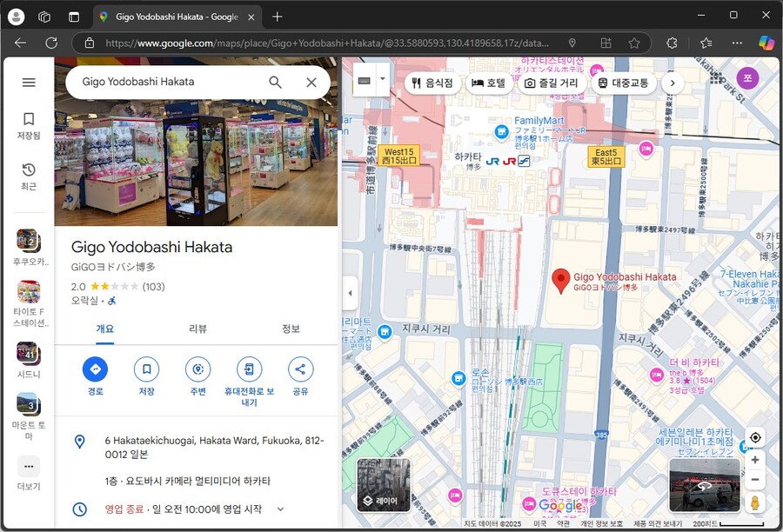The width and height of the screenshot is (783, 532).
Task: Open the (103) reviews count link
Action: point(153,287)
